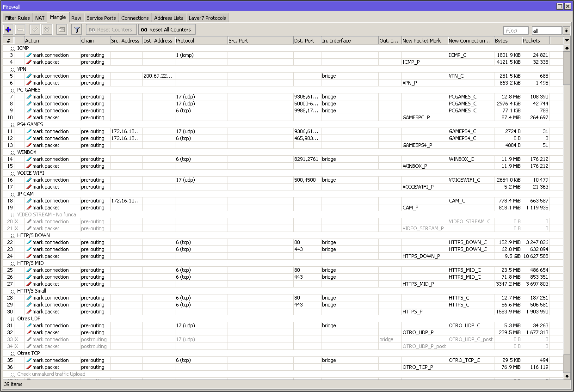Image resolution: width=574 pixels, height=392 pixels.
Task: Click the Reset All Counters button
Action: click(x=167, y=30)
